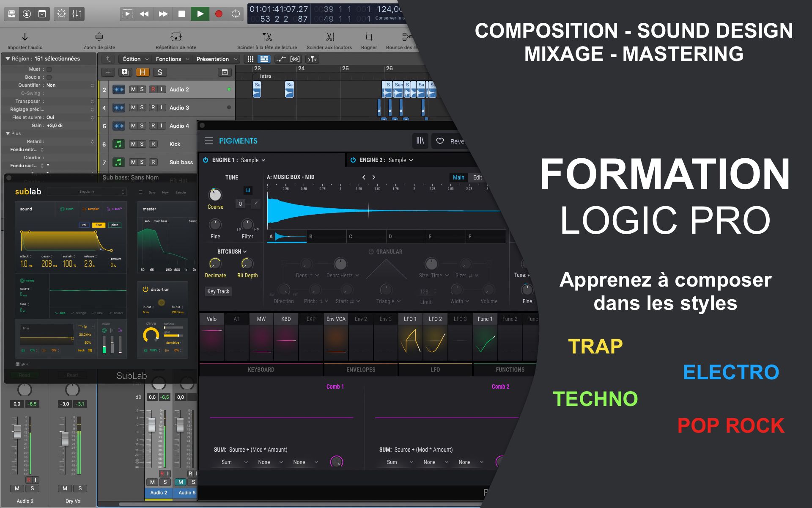Screen dimensions: 812x508
Task: Click Importer l'audio toolbar icon
Action: (x=25, y=37)
